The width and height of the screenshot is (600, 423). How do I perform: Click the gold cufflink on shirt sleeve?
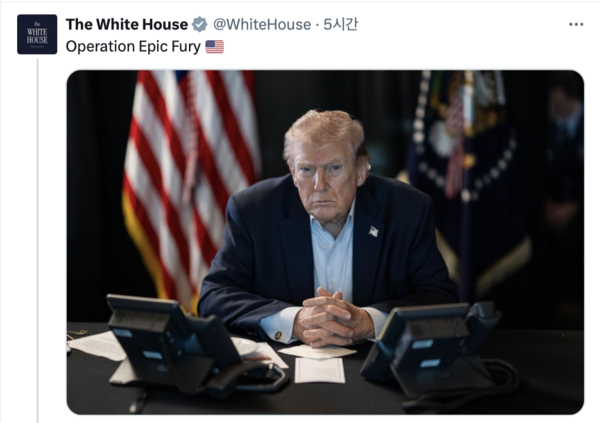278,336
